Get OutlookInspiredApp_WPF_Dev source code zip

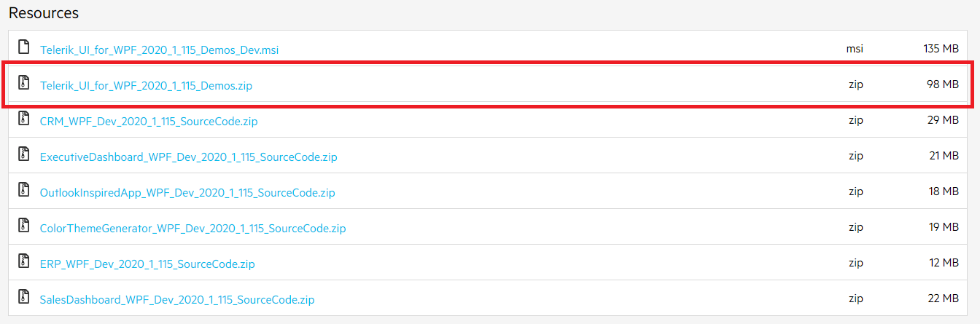tap(187, 193)
